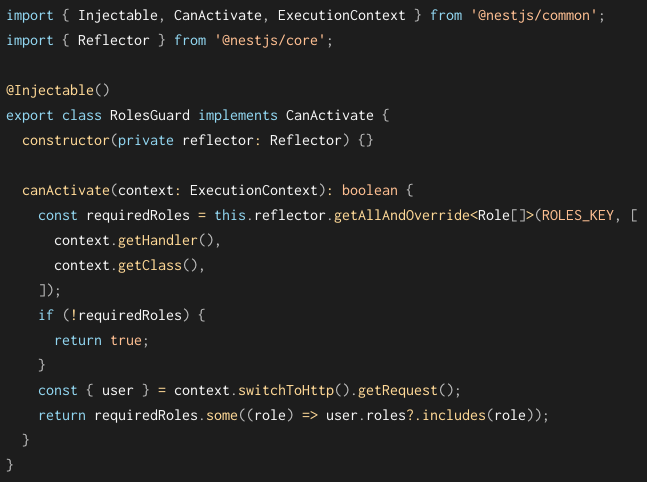
Task: Click the @Injectable decorator
Action: (50, 90)
